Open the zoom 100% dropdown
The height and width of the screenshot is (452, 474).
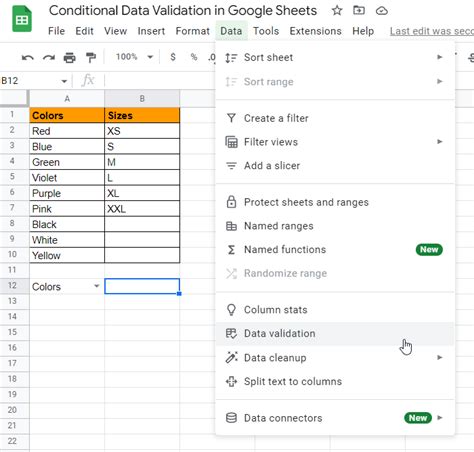134,57
